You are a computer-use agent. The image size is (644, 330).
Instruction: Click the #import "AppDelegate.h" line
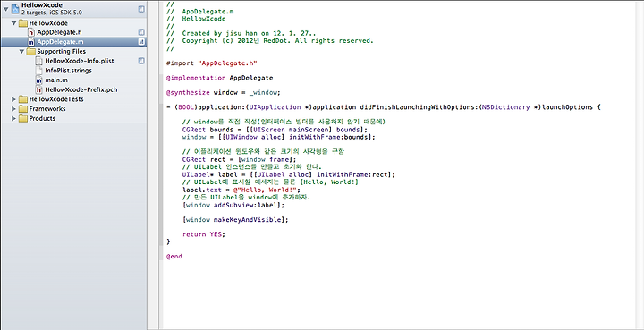(211, 63)
